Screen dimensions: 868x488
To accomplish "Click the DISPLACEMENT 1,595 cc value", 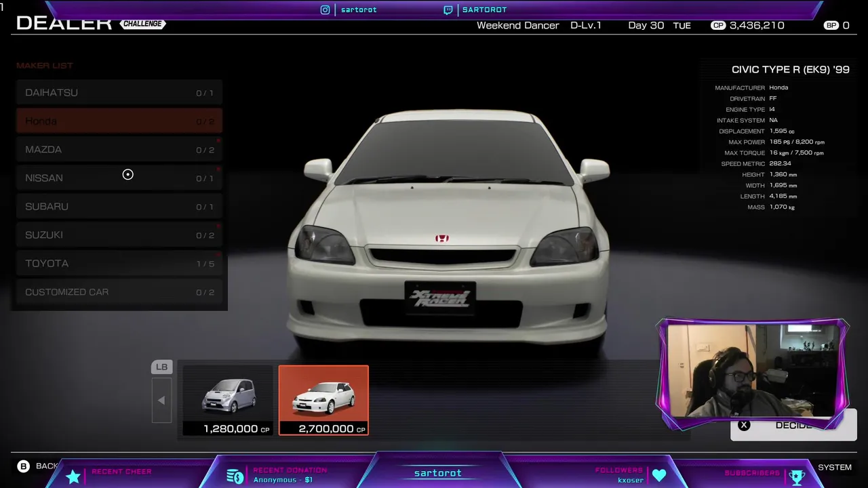I will click(782, 131).
